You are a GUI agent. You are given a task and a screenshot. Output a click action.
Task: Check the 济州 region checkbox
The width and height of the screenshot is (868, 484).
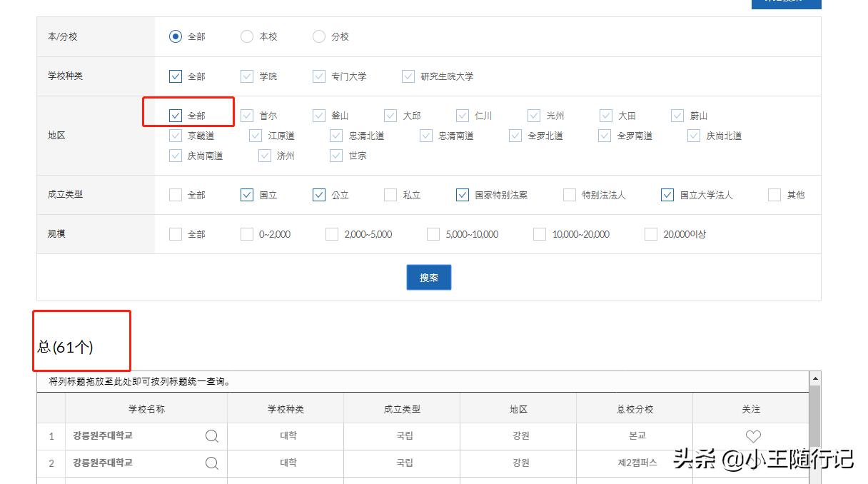(265, 156)
